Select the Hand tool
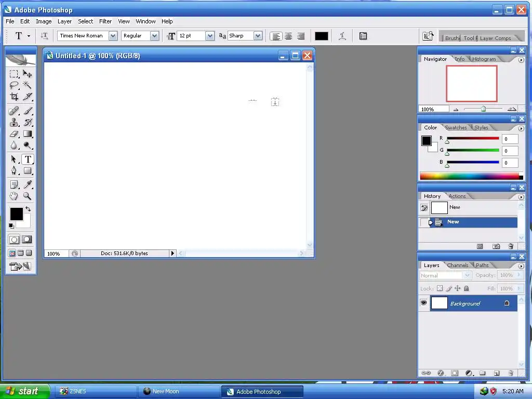 pyautogui.click(x=14, y=196)
